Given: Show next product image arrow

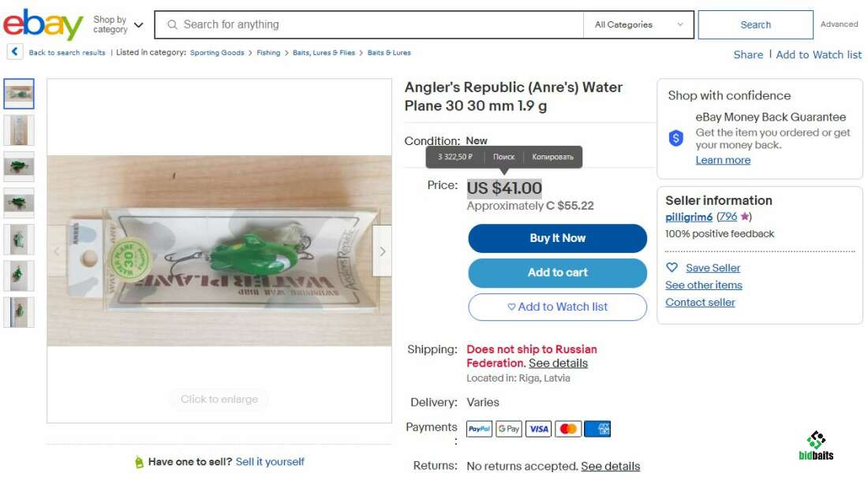Looking at the screenshot, I should tap(382, 251).
